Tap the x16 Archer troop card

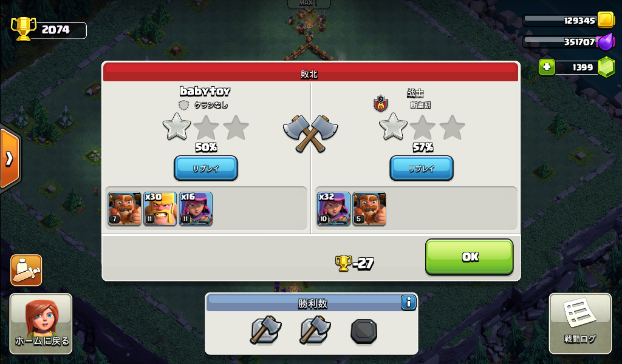(x=196, y=209)
